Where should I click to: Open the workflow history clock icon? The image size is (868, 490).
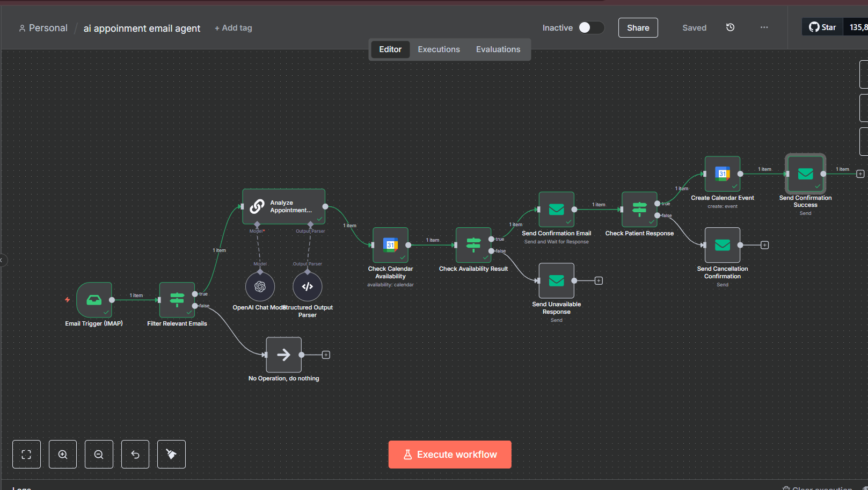click(x=730, y=27)
